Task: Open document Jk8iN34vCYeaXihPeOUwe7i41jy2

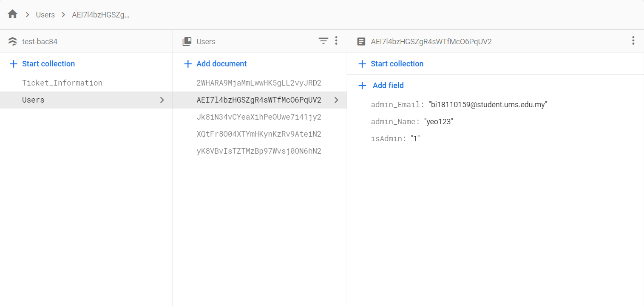Action: coord(259,117)
